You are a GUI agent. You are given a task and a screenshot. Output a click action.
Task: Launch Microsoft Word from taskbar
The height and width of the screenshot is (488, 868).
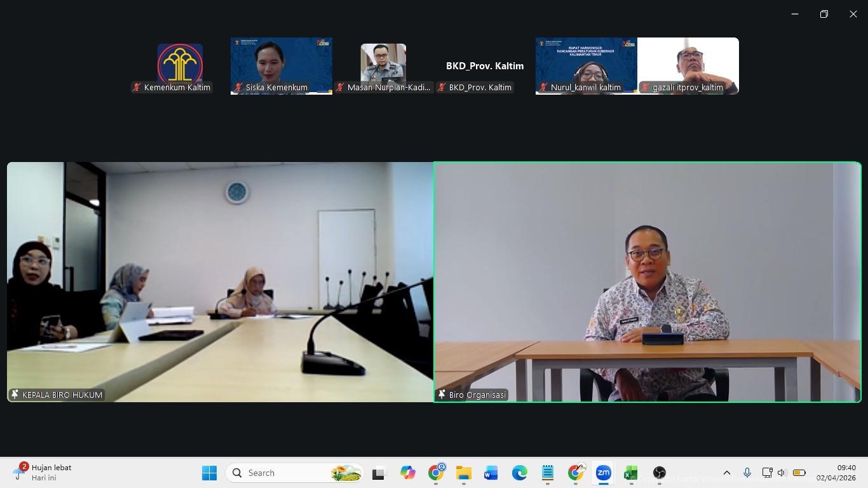pos(491,473)
